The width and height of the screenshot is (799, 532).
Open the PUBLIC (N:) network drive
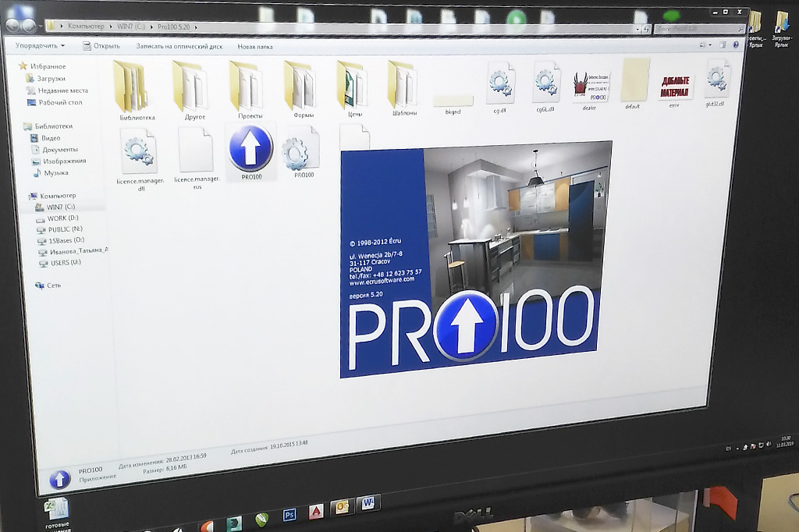click(x=59, y=229)
